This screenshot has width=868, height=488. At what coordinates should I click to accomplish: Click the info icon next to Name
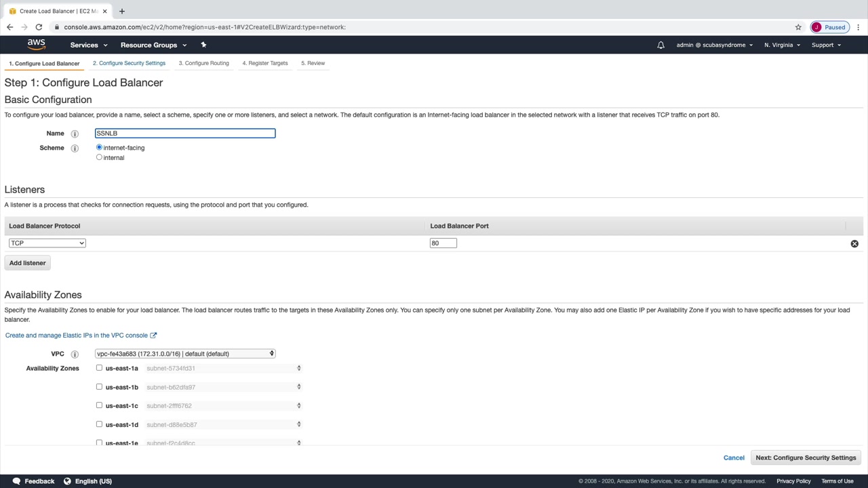pyautogui.click(x=75, y=134)
